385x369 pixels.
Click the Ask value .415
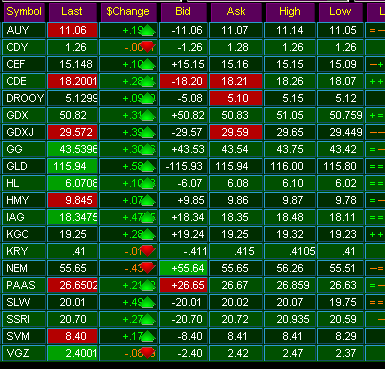click(236, 251)
